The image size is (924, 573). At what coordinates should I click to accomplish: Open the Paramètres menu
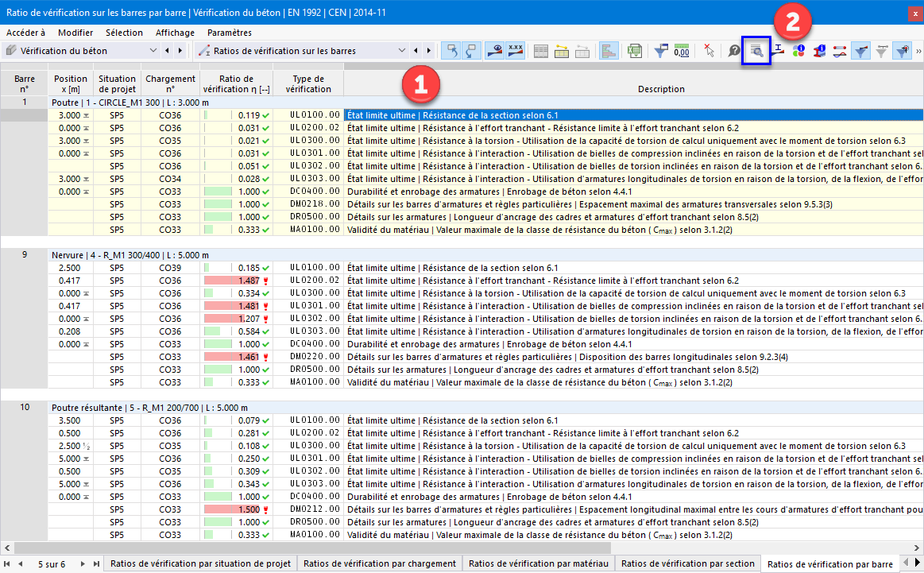(x=230, y=33)
